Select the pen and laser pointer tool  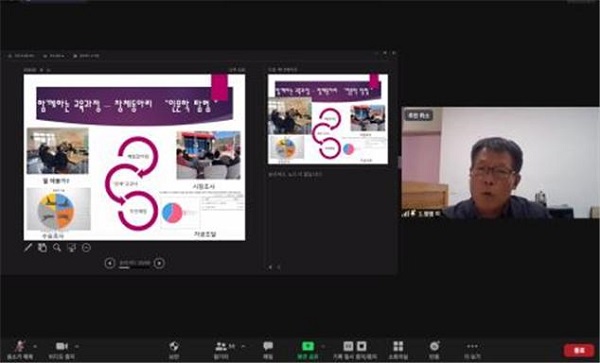(28, 247)
